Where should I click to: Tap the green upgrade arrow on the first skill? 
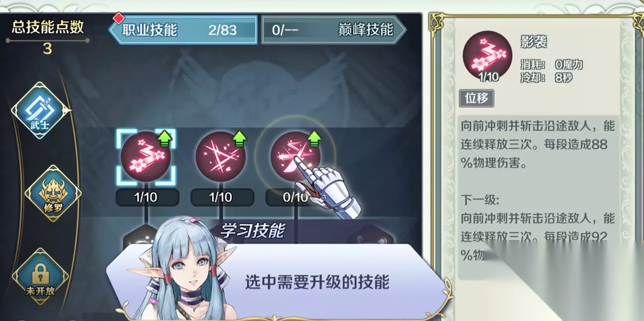165,138
